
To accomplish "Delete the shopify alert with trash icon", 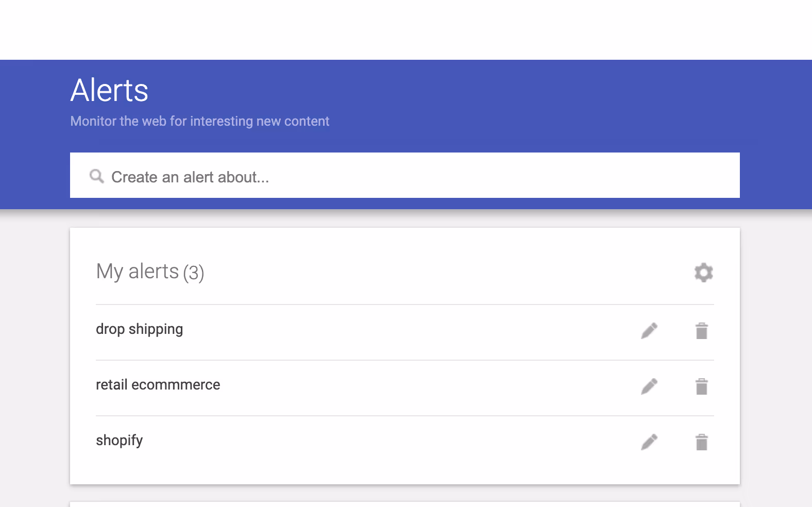I will [x=702, y=442].
